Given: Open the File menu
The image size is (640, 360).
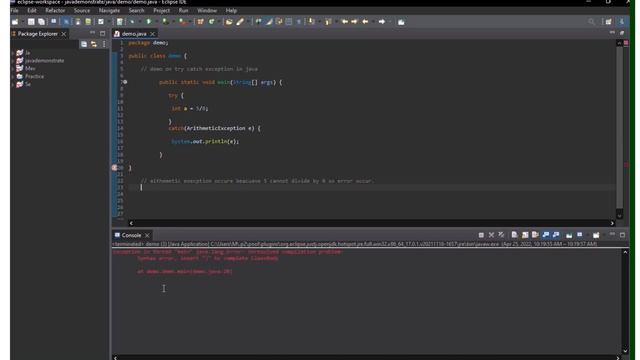Looking at the screenshot, I should tap(14, 11).
